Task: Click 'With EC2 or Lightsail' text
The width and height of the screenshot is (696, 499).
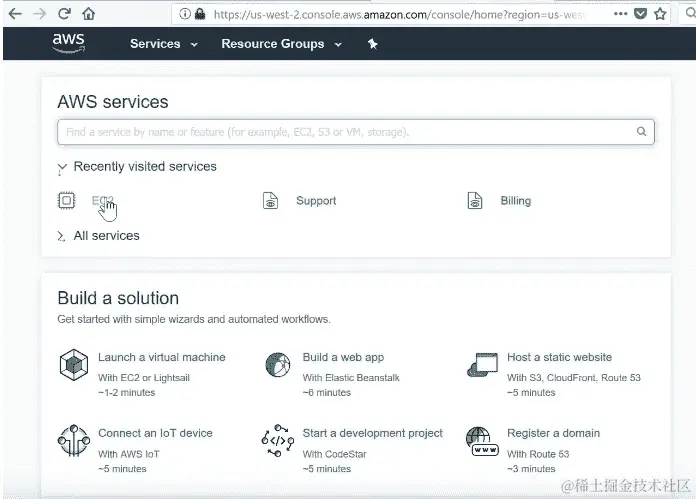Action: point(144,378)
